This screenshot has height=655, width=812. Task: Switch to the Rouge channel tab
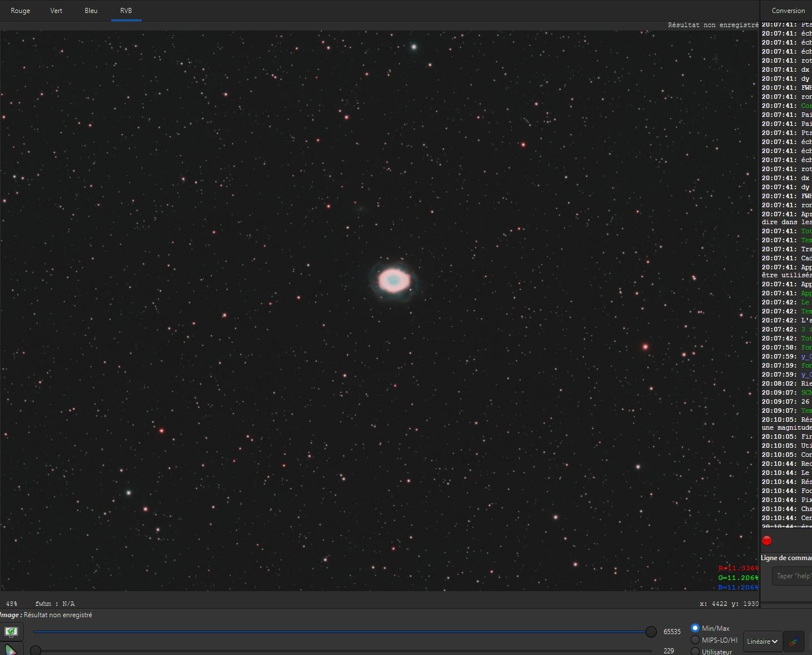point(20,11)
